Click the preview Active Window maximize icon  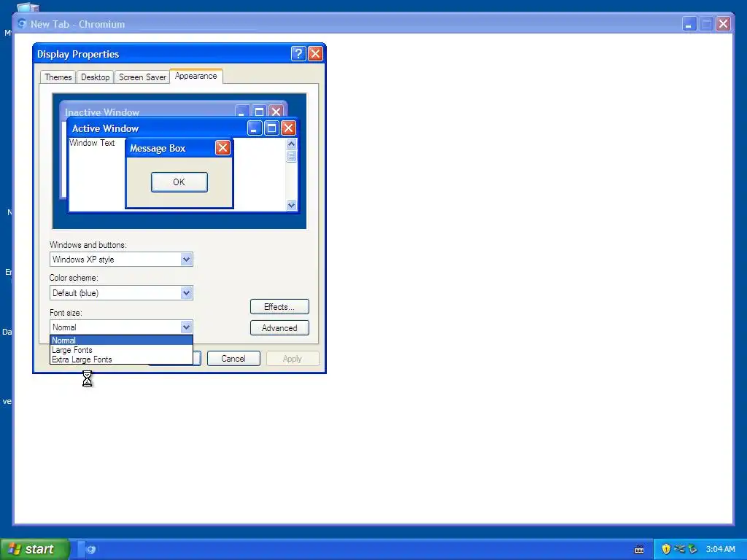(271, 128)
